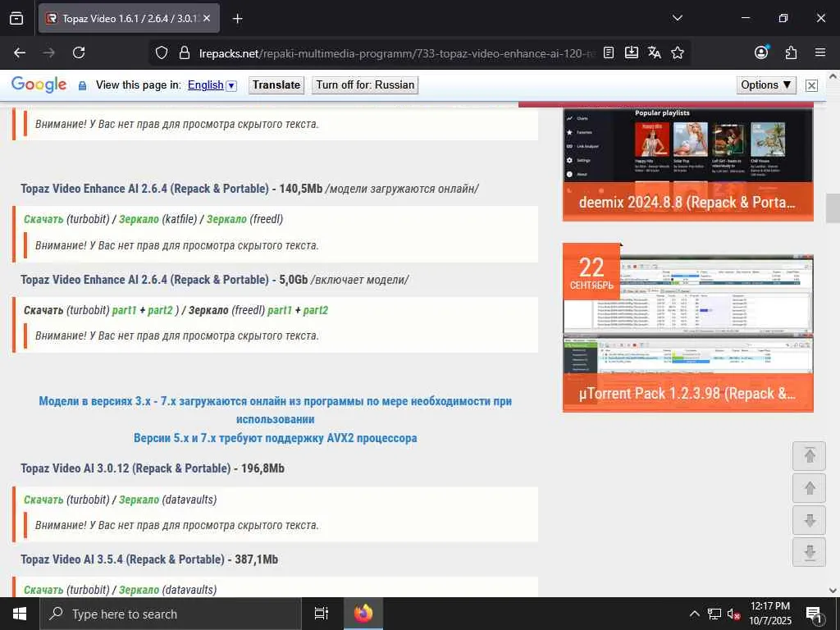Open the notification center icon

tap(813, 614)
